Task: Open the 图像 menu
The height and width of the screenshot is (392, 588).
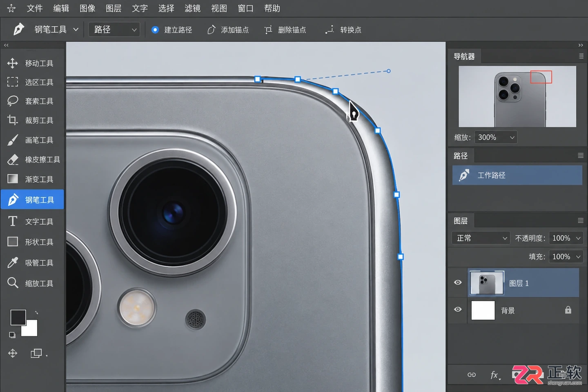Action: (x=87, y=8)
